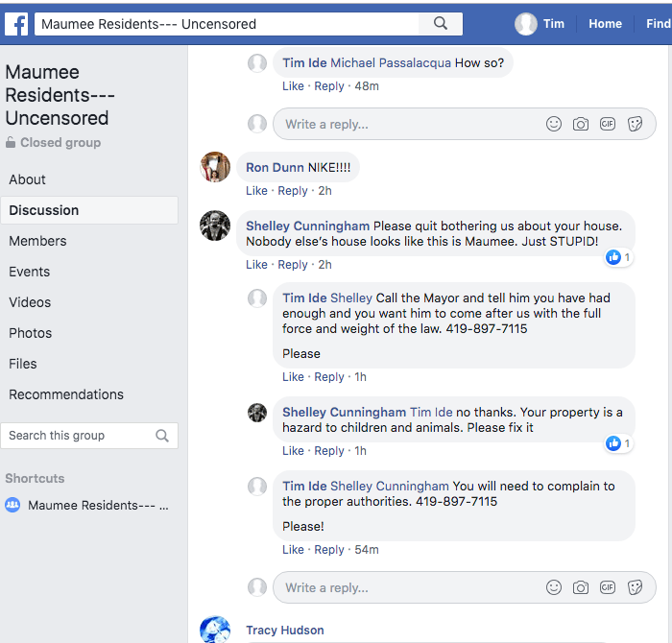Screen dimensions: 672x643
Task: Open sticker picker in bottom reply box
Action: [635, 587]
